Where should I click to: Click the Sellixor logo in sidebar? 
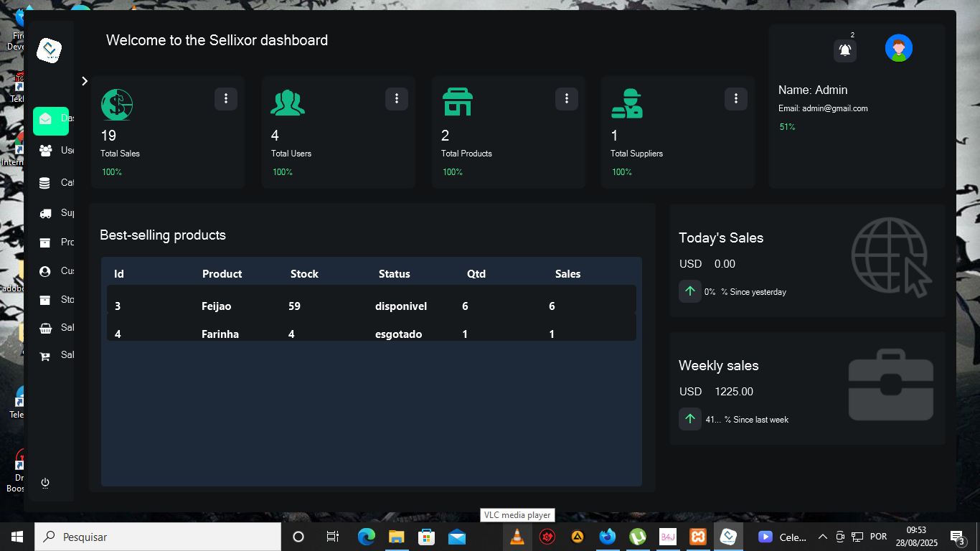coord(50,50)
